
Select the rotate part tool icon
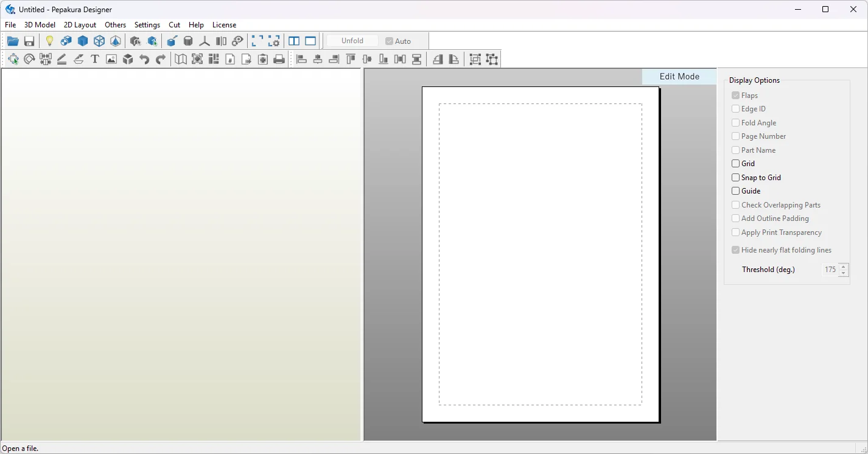click(29, 59)
